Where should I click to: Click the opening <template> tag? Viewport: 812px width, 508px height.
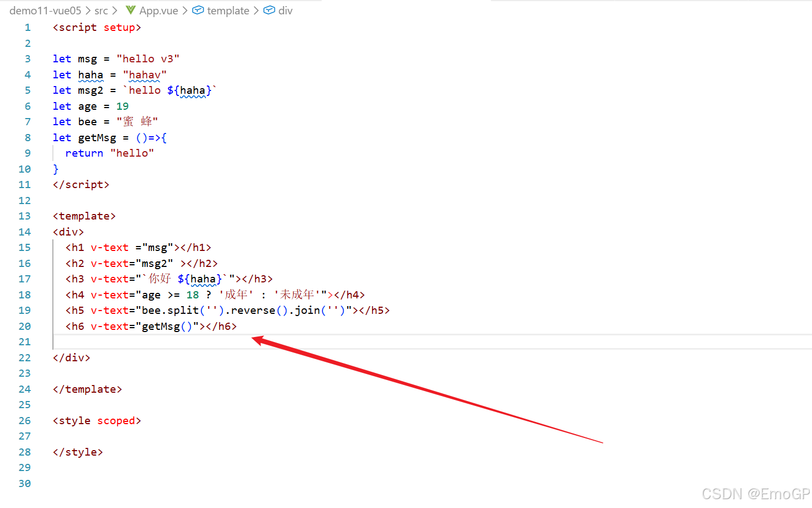click(x=84, y=216)
